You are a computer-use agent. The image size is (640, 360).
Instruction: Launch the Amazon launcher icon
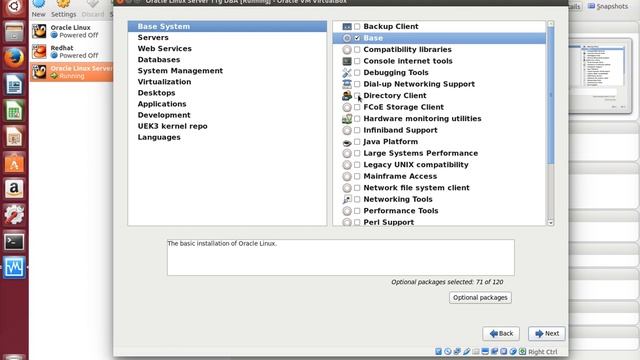pyautogui.click(x=14, y=189)
